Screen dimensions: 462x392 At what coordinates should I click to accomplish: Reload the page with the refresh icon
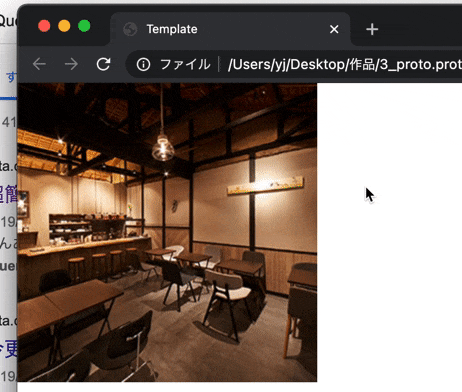[x=103, y=64]
